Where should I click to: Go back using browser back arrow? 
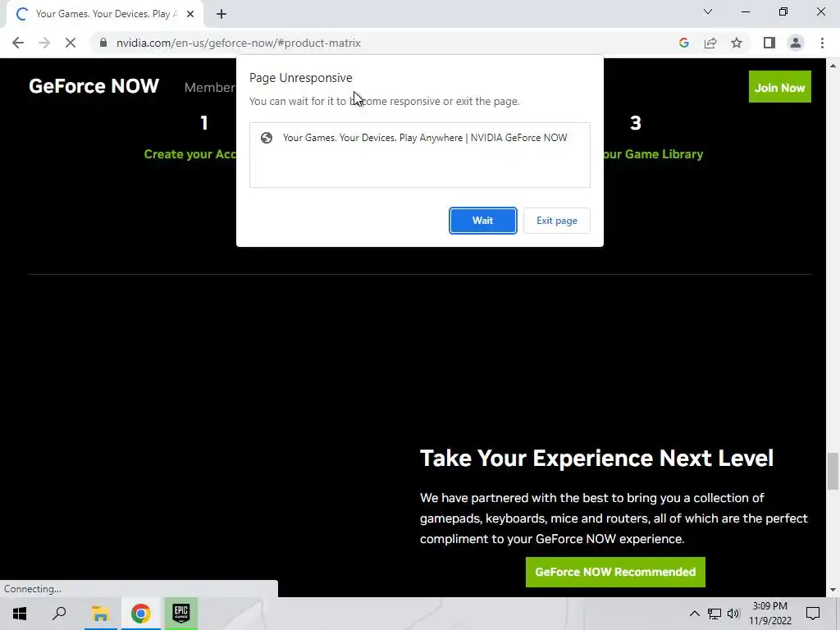(18, 43)
